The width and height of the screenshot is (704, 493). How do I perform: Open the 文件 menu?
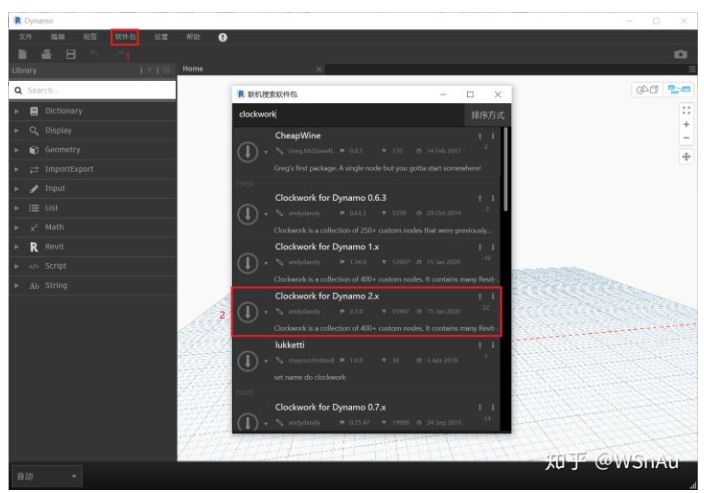point(26,37)
